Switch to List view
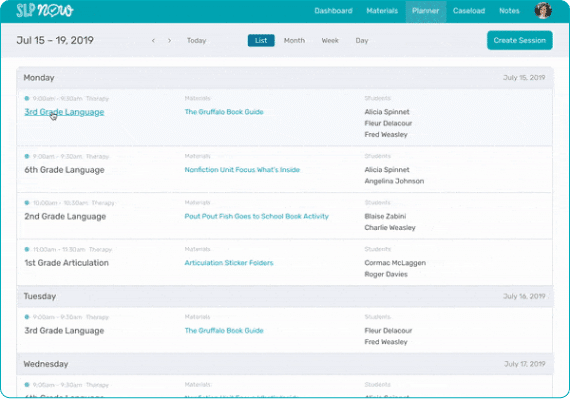This screenshot has width=570, height=399. point(261,40)
